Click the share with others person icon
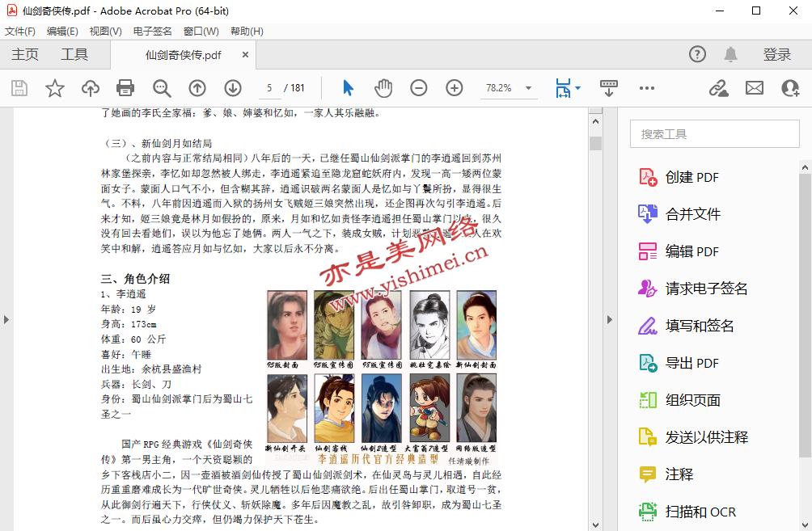 (790, 88)
